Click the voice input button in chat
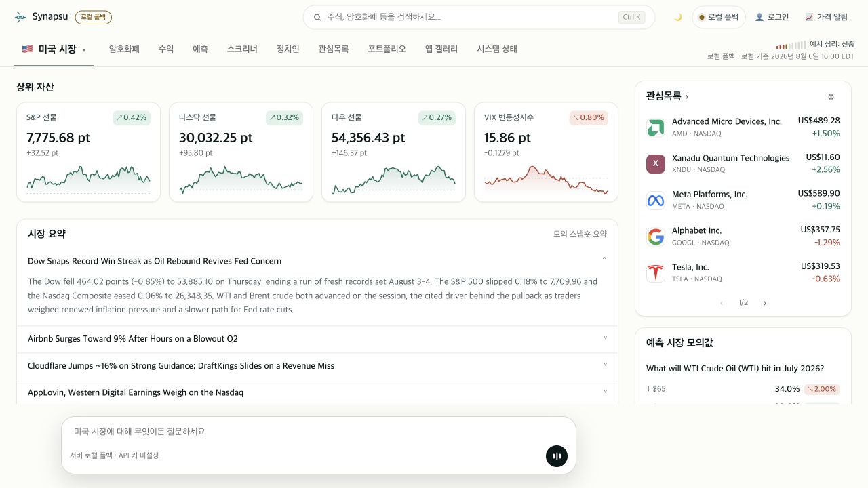868x488 pixels. pyautogui.click(x=557, y=456)
